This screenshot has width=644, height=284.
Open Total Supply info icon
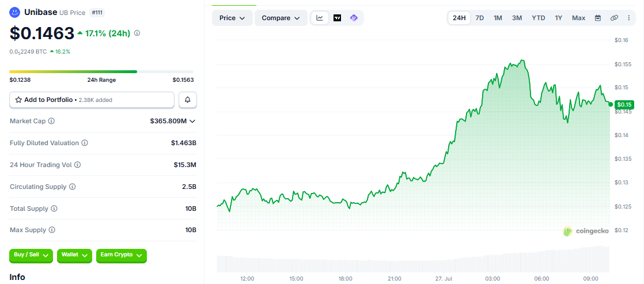(54, 209)
